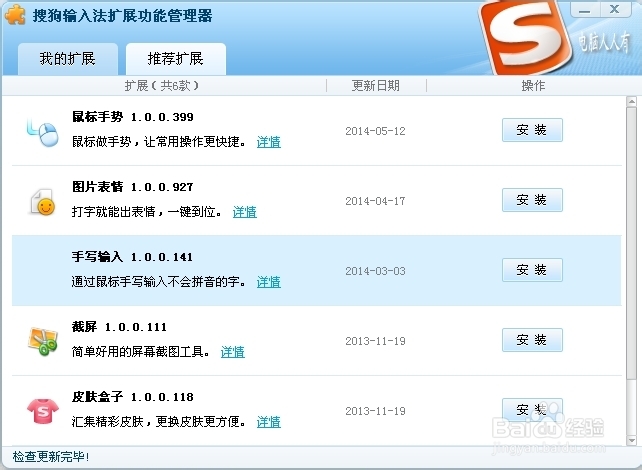The image size is (642, 470).
Task: Click the smiley picture emoticon icon
Action: coord(43,202)
